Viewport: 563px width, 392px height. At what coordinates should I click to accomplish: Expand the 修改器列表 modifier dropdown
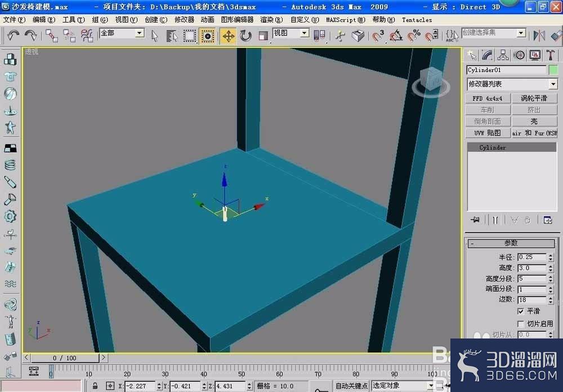(553, 84)
